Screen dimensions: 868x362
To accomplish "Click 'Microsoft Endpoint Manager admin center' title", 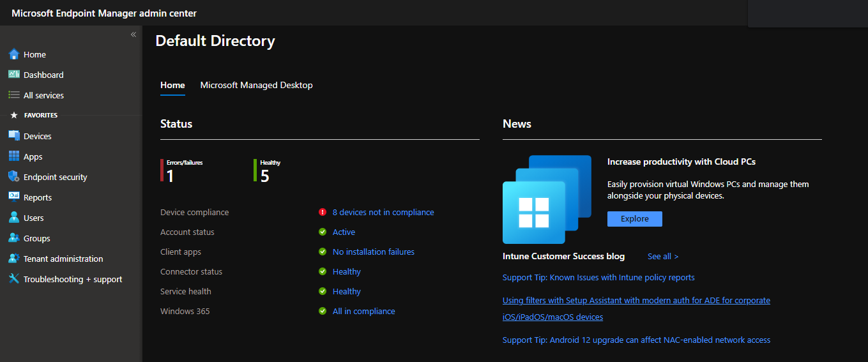I will tap(104, 13).
